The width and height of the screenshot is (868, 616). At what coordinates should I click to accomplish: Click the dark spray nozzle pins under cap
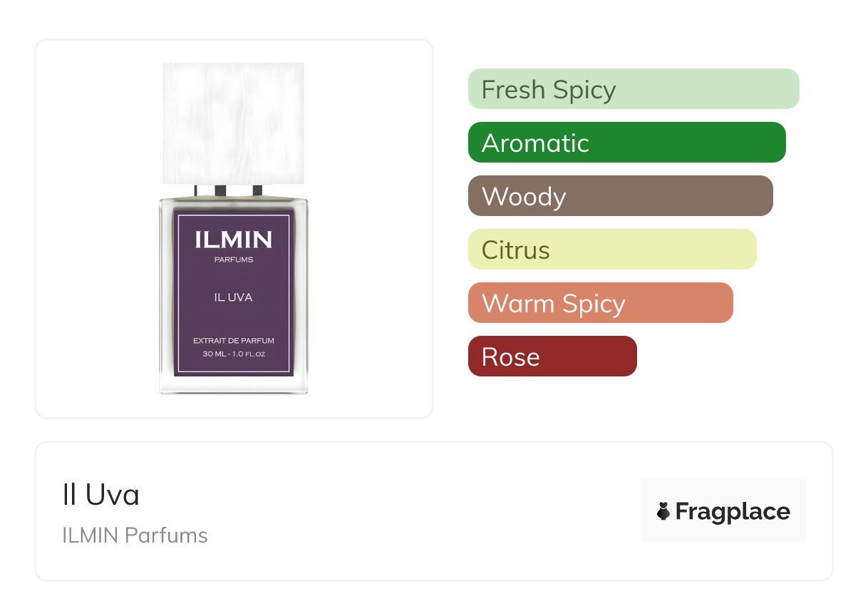(220, 190)
